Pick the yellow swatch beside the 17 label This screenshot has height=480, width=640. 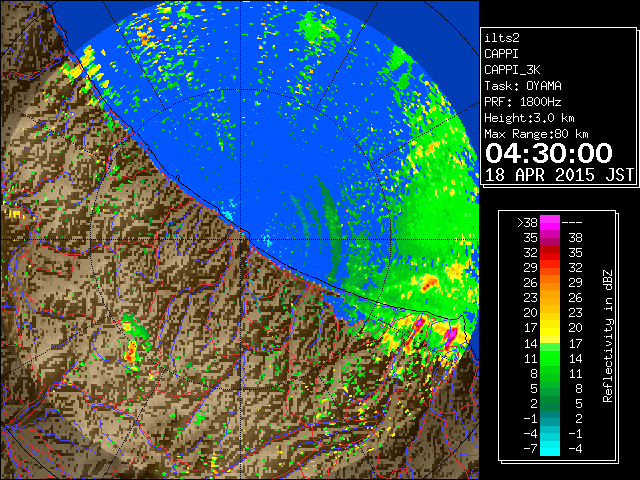pos(550,328)
